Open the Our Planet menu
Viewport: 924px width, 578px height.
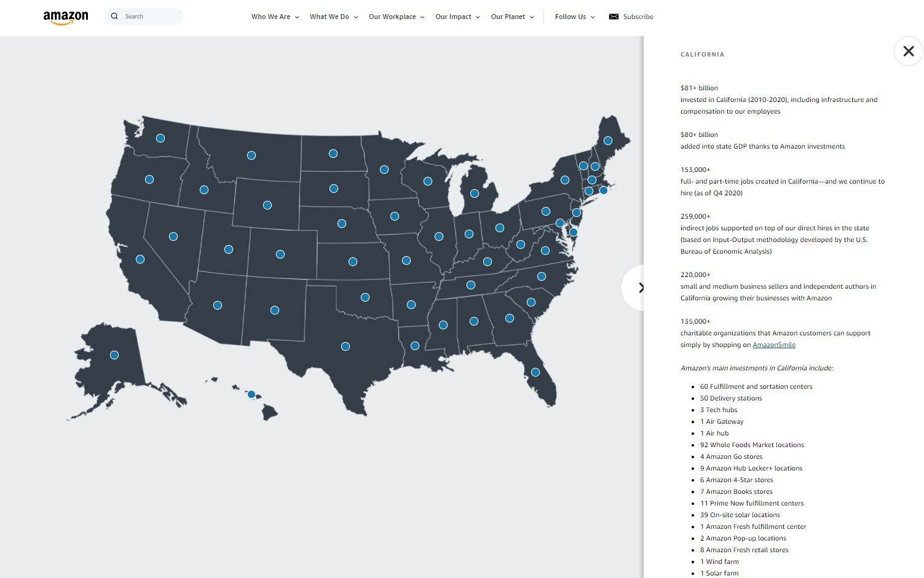[512, 17]
